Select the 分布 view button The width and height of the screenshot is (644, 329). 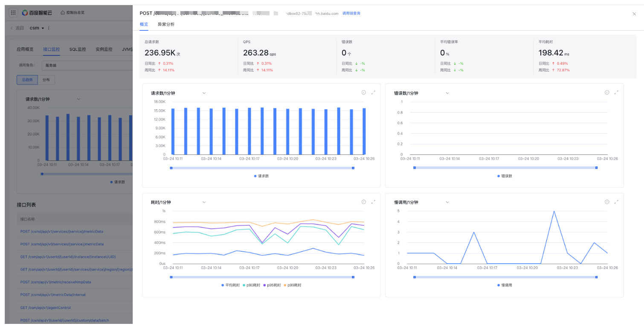coord(46,80)
